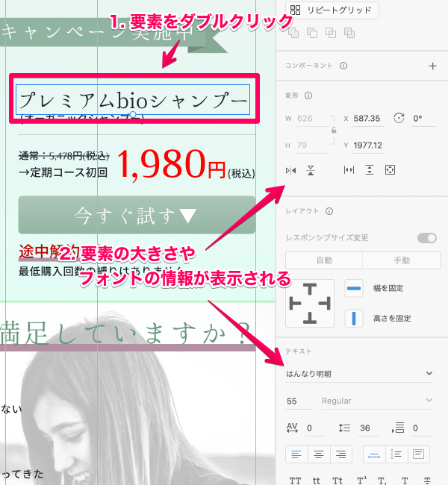
Task: Add a component with the plus icon
Action: [x=432, y=66]
